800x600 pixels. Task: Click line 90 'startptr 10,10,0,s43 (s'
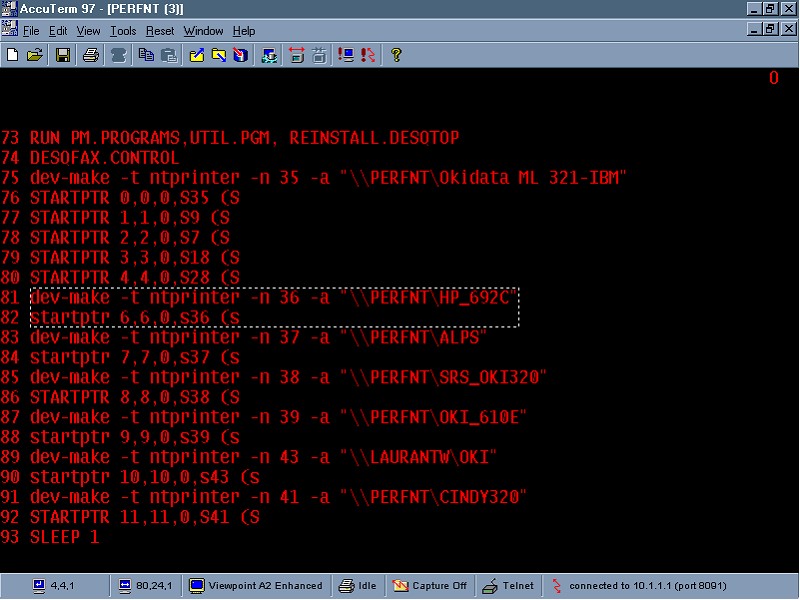click(x=145, y=477)
